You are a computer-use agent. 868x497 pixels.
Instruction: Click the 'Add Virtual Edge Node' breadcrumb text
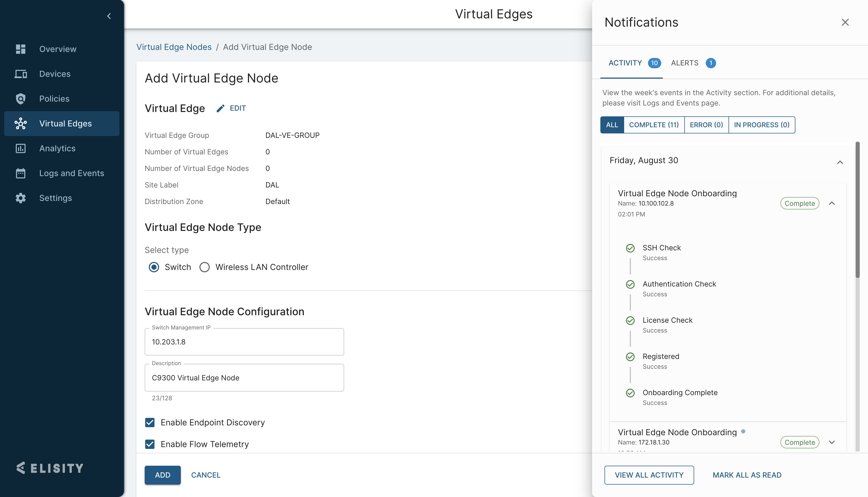coord(267,47)
